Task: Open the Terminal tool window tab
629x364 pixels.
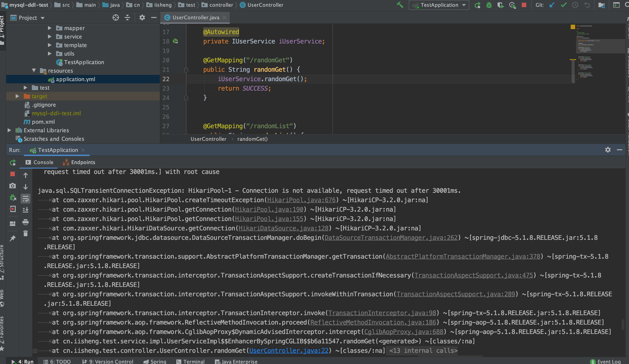Action: [x=190, y=361]
